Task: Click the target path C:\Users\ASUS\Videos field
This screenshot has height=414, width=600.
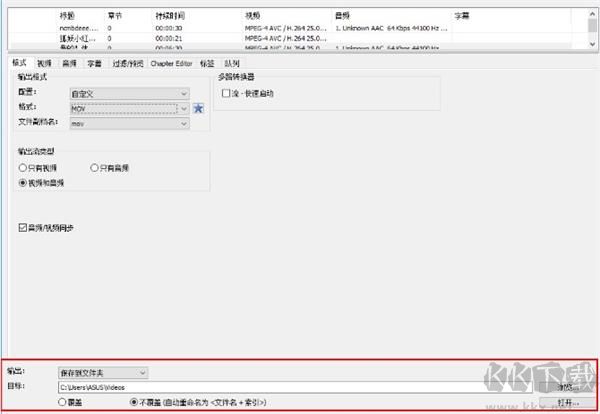Action: [295, 388]
